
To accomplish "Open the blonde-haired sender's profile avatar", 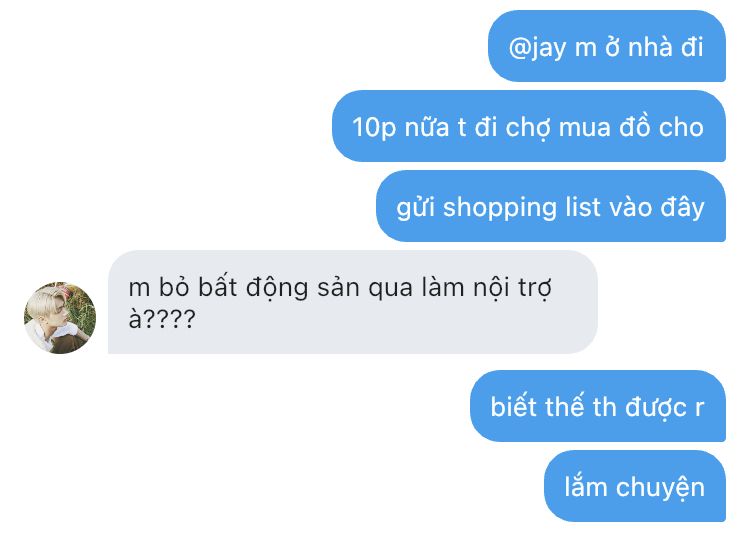I will click(x=60, y=318).
